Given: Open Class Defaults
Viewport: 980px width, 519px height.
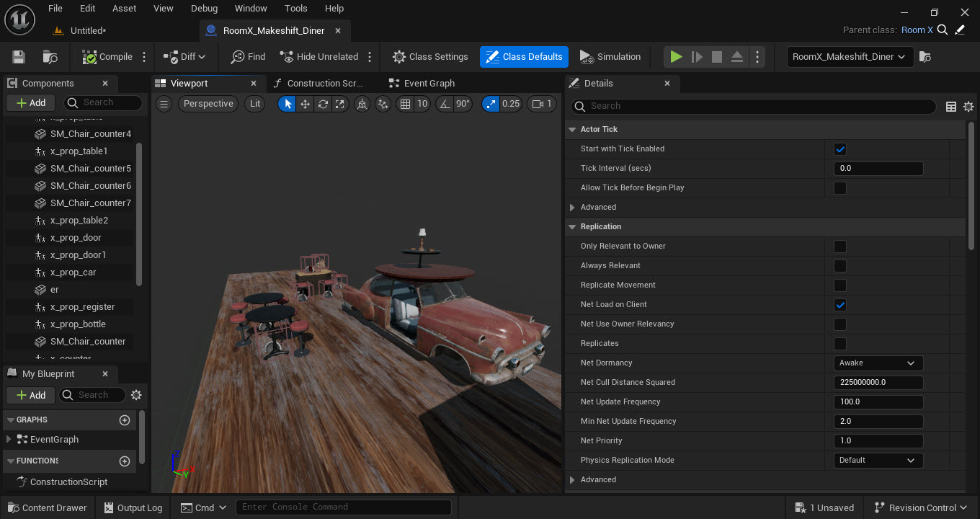Looking at the screenshot, I should tap(524, 57).
